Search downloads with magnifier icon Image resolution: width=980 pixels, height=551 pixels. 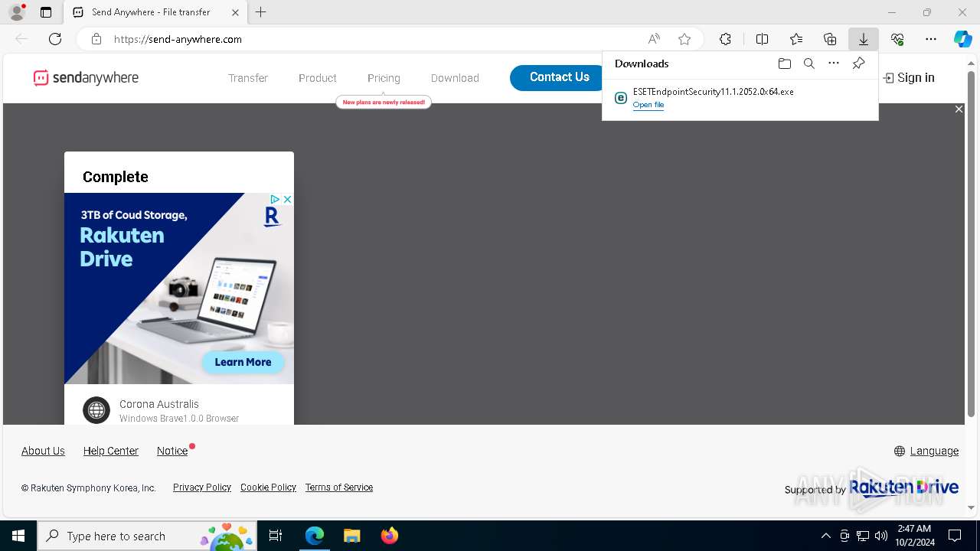pyautogui.click(x=808, y=64)
